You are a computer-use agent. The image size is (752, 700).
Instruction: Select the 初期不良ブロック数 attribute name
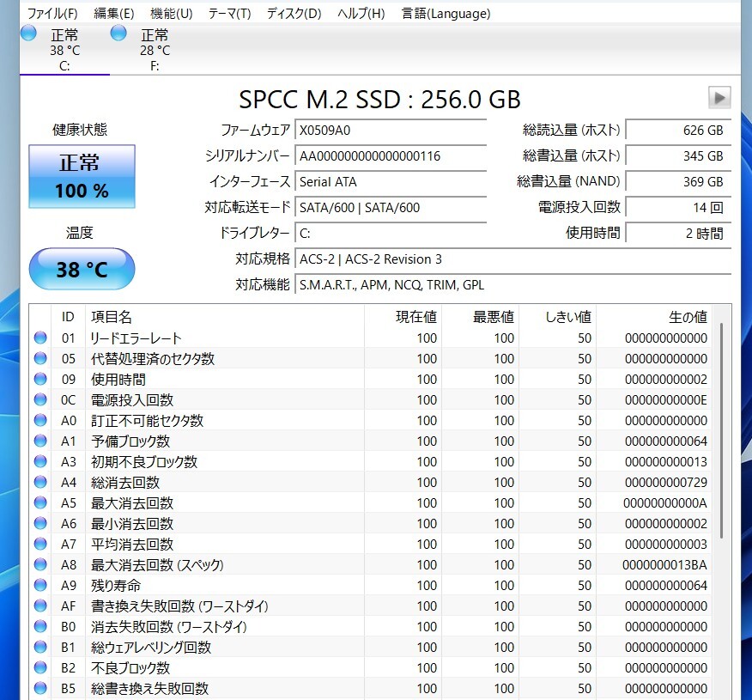144,462
